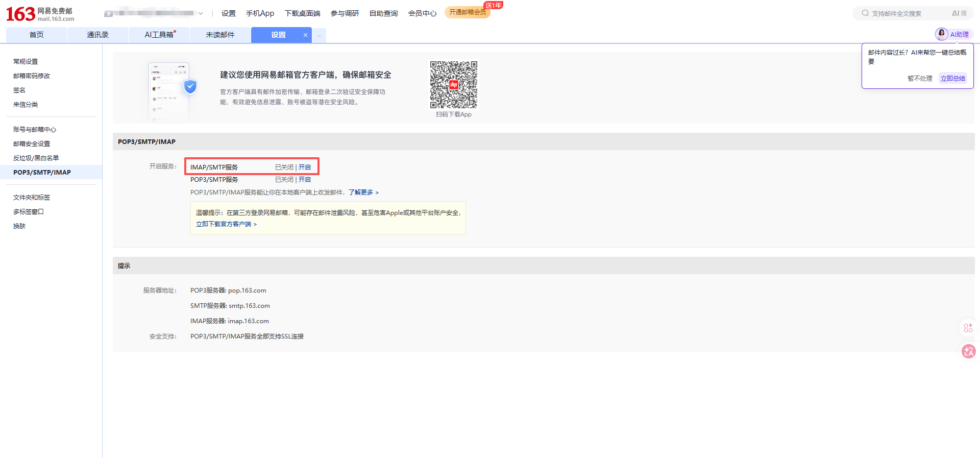Open 换肤 in the sidebar
The image size is (980, 458).
pyautogui.click(x=19, y=226)
